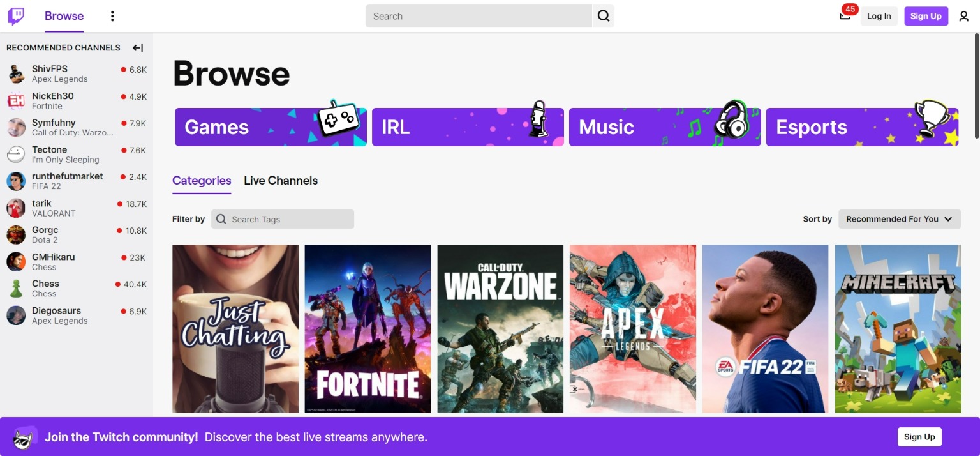The image size is (980, 456).
Task: Open the NickEh30 channel name link
Action: (x=53, y=96)
